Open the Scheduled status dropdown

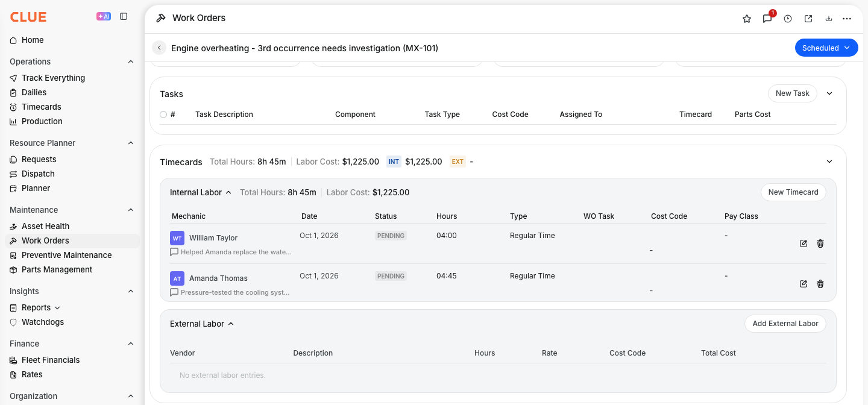[x=826, y=48]
